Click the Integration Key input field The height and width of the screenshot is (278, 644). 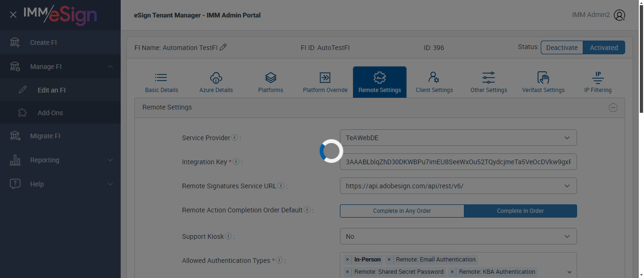pos(458,162)
